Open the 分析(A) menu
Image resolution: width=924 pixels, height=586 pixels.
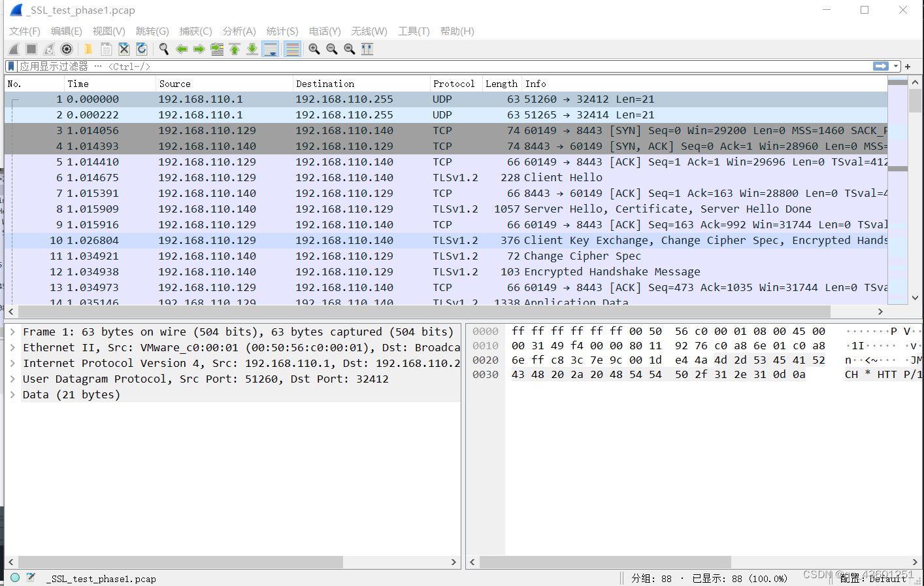[239, 31]
